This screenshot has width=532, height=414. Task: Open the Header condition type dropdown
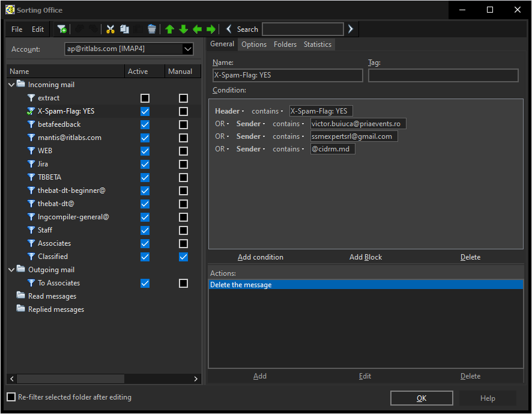click(229, 111)
